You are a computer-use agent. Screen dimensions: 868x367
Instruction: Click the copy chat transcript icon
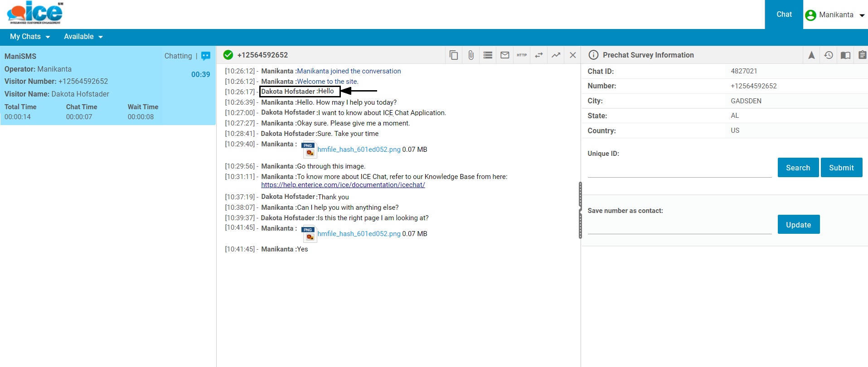(453, 55)
